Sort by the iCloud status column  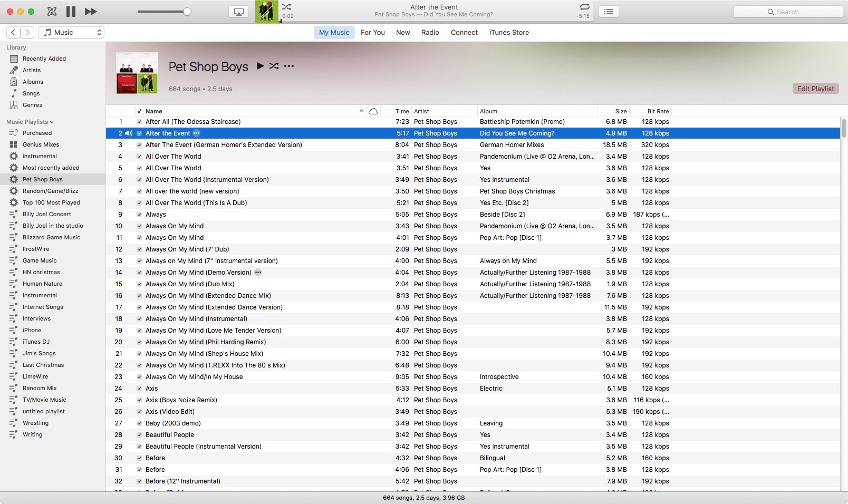click(x=373, y=111)
